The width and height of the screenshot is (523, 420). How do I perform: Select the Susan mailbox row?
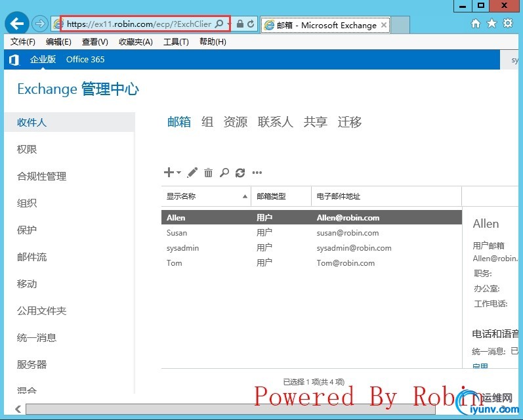pyautogui.click(x=312, y=233)
